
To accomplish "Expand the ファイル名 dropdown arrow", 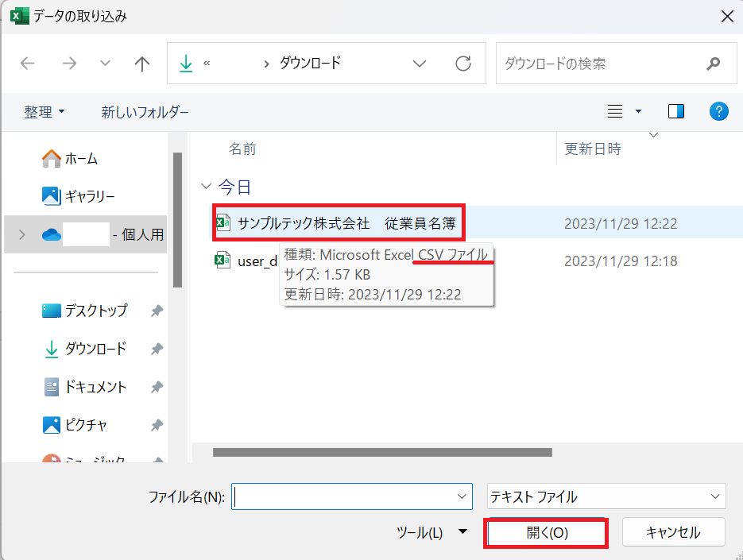I will click(x=462, y=496).
